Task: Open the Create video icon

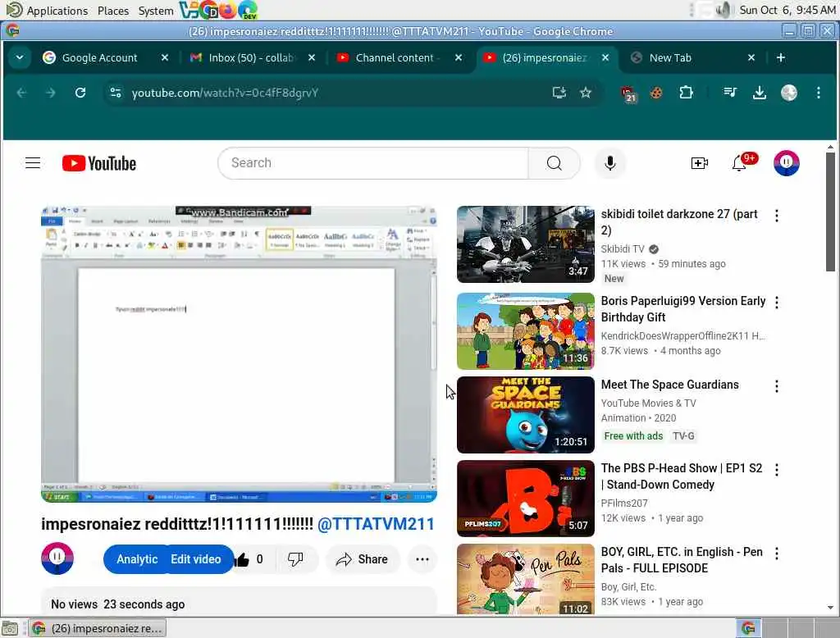Action: pyautogui.click(x=699, y=163)
